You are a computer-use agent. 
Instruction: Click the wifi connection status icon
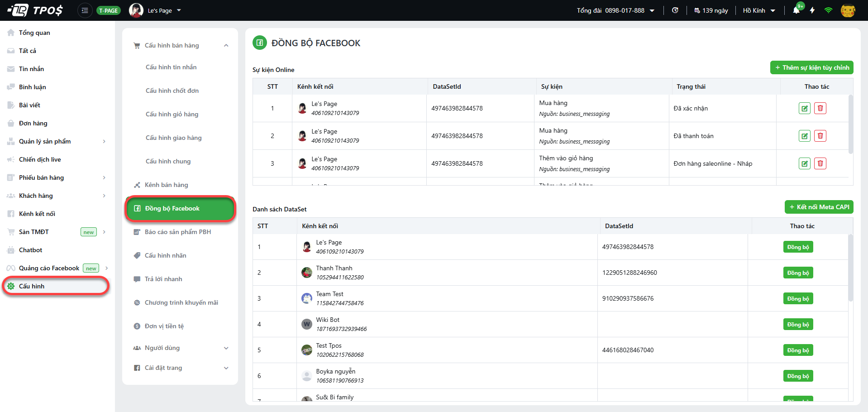click(x=828, y=10)
